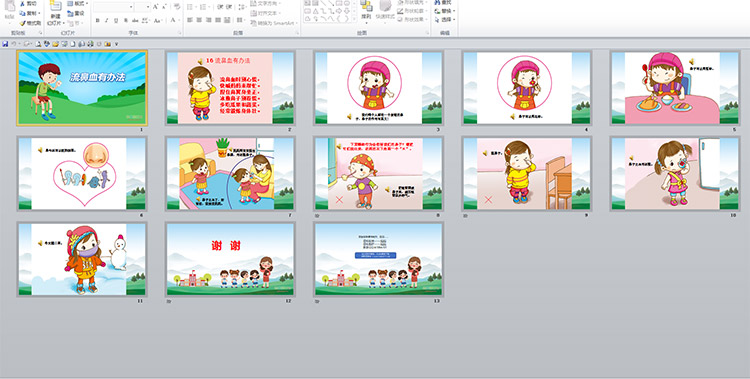Viewport: 750px width, 379px height.
Task: Toggle Text Shadow formatting
Action: (126, 21)
